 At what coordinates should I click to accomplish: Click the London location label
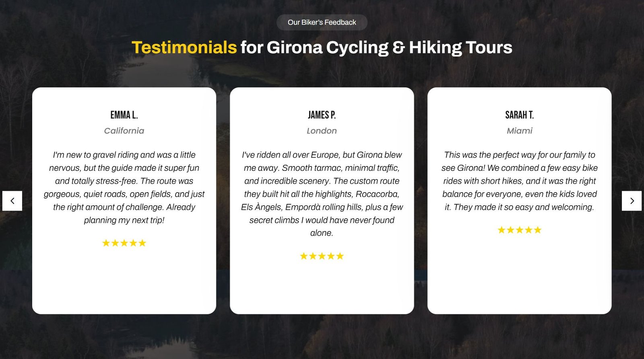point(322,131)
